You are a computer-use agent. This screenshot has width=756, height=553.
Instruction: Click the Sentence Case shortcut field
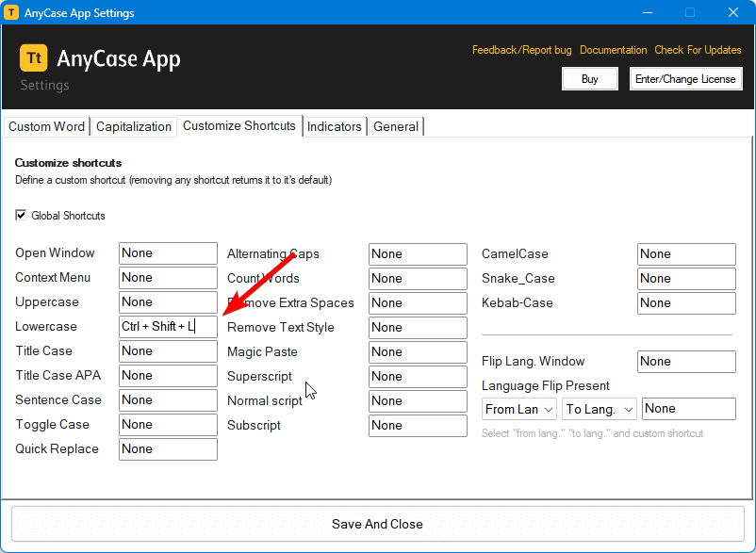tap(169, 400)
